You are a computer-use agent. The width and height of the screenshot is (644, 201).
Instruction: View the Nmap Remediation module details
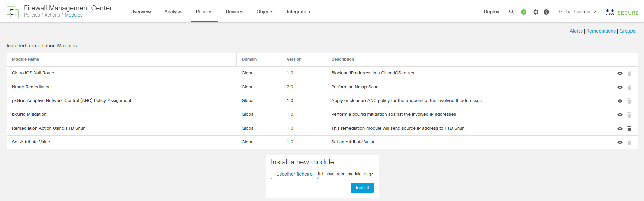(x=620, y=87)
